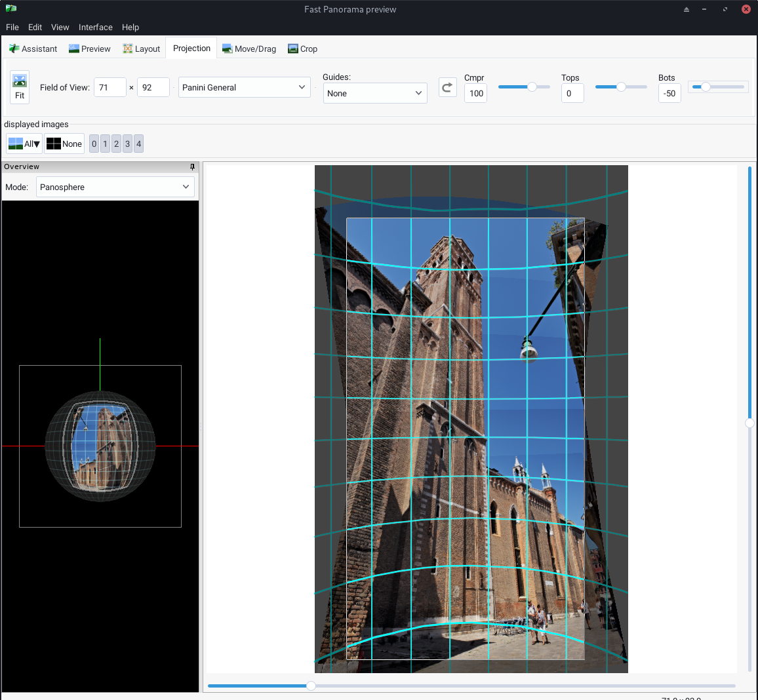The width and height of the screenshot is (758, 700).
Task: Click the Fit field of view button
Action: click(x=19, y=87)
